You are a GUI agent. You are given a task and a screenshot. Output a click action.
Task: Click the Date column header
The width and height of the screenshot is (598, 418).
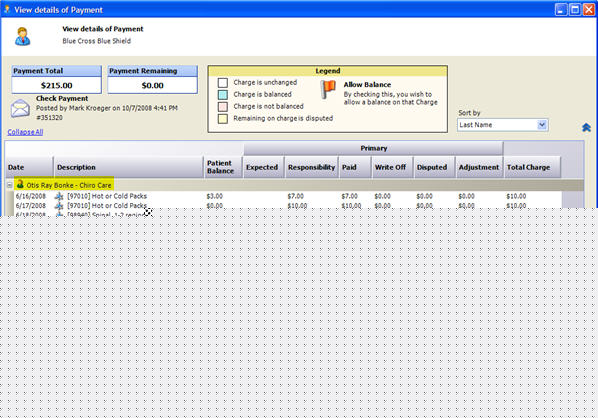click(x=29, y=167)
